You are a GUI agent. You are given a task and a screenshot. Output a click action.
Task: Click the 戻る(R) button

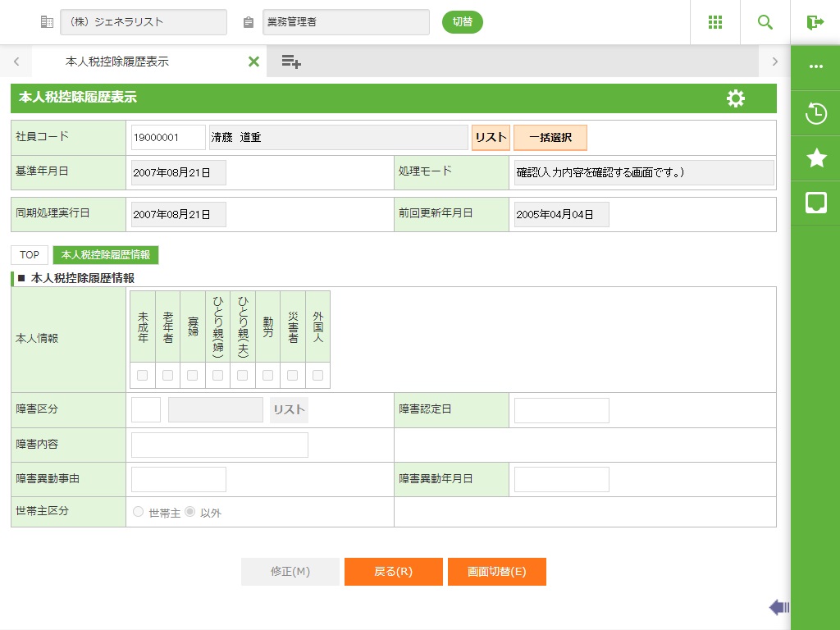click(393, 572)
